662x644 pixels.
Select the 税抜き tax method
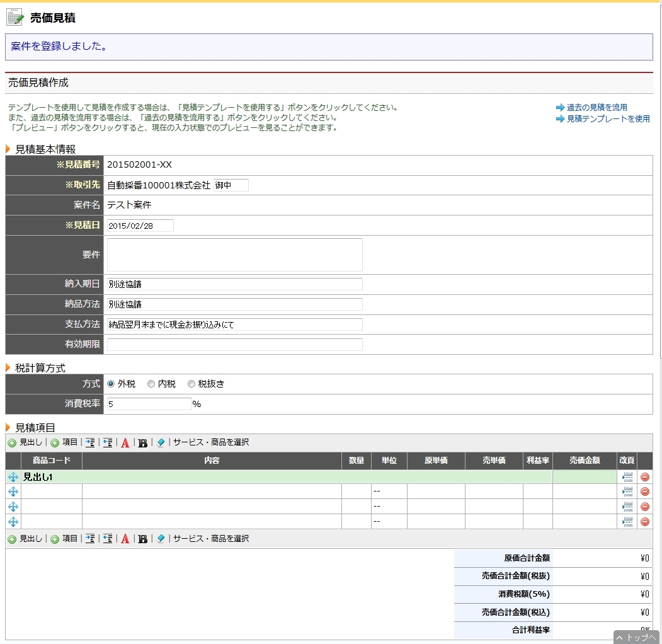191,384
